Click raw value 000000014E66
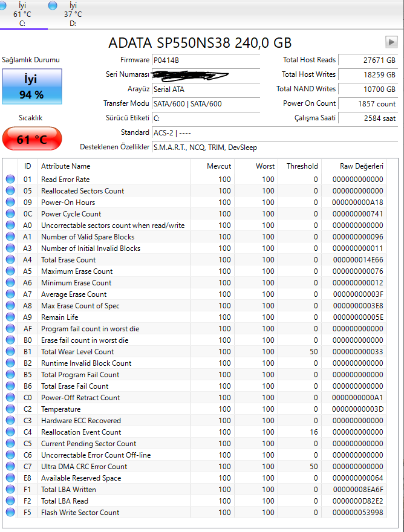Viewport: 404px width, 532px height. pos(358,259)
